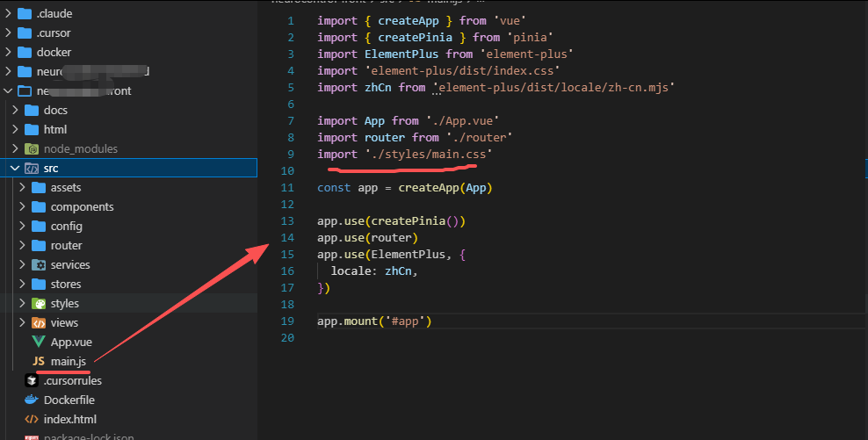The width and height of the screenshot is (868, 440).
Task: Click the Dockerfile whale icon
Action: tap(32, 400)
